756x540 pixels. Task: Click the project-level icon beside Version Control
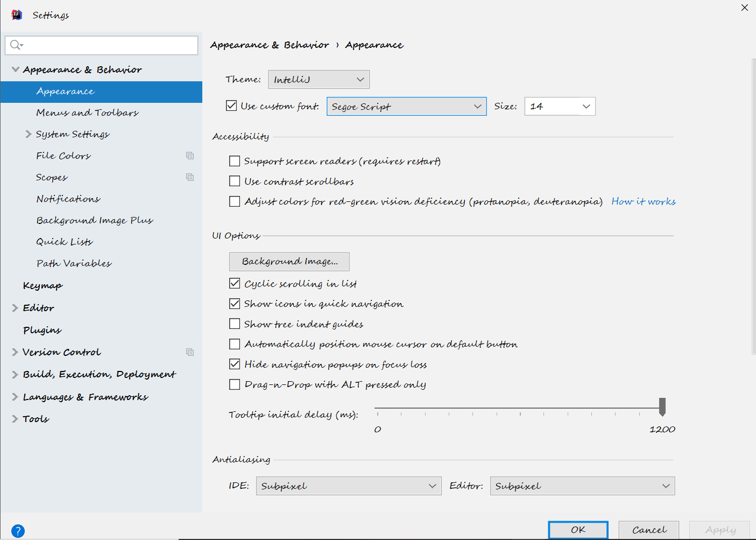(x=190, y=352)
